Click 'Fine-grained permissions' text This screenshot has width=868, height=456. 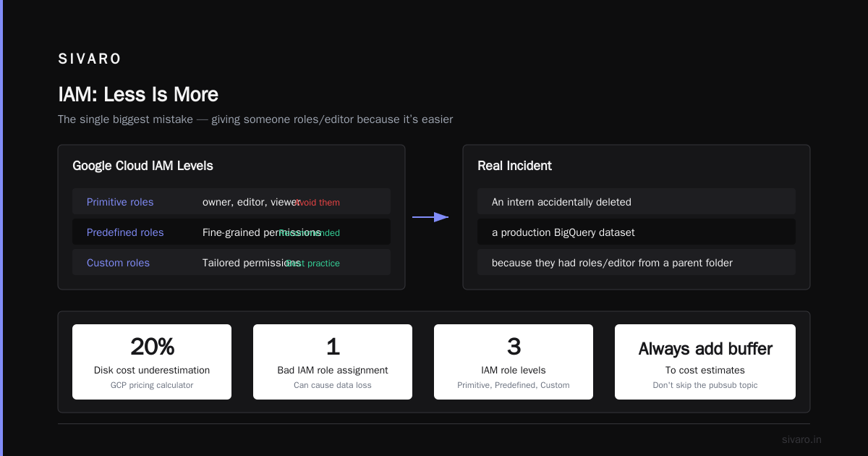click(261, 232)
